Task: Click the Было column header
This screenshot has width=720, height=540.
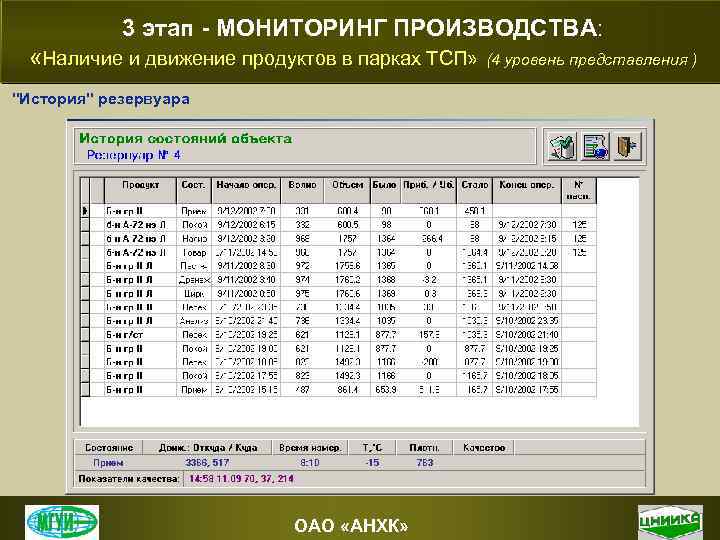Action: pos(385,191)
